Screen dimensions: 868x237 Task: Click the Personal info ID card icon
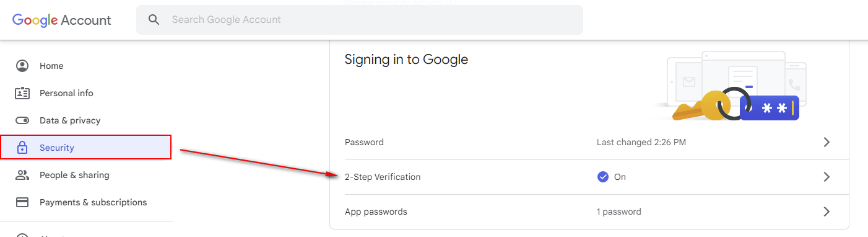[x=22, y=93]
